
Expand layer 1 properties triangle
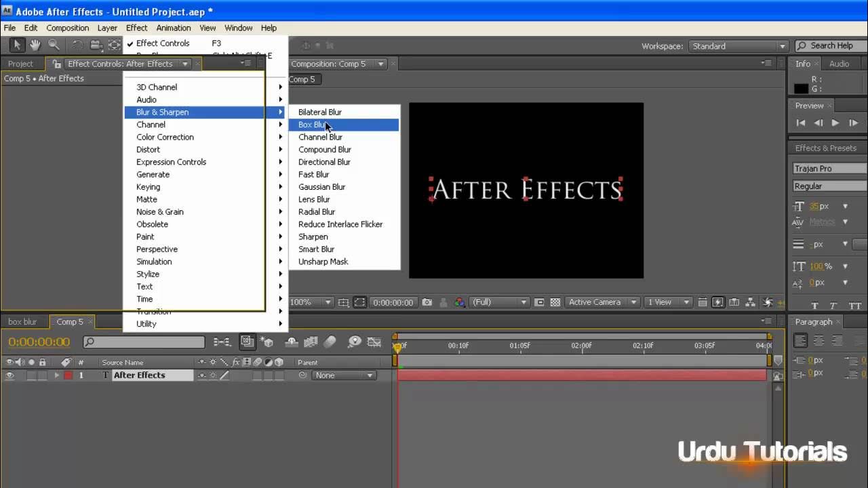[x=56, y=375]
